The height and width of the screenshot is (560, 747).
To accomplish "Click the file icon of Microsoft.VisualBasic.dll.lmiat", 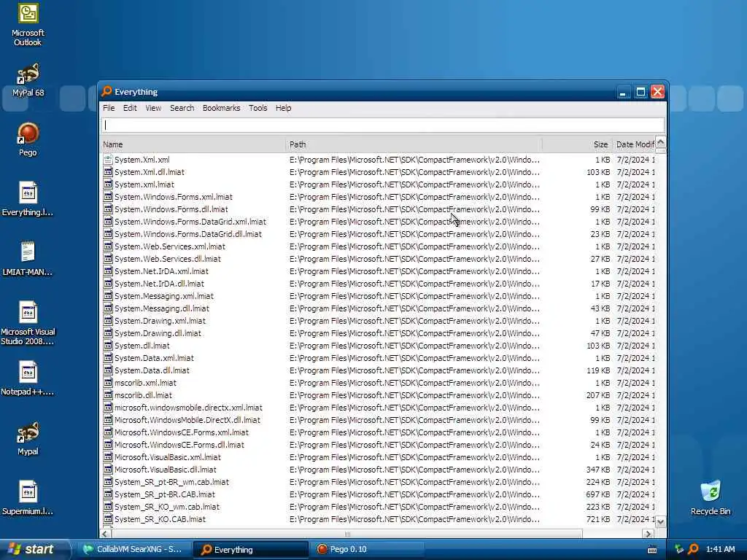I will [108, 470].
